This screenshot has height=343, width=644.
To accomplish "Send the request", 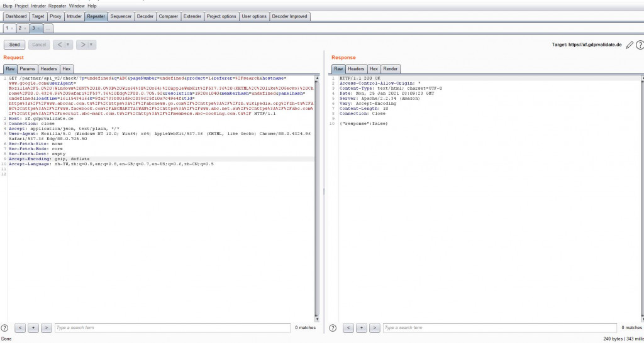I will pos(14,45).
